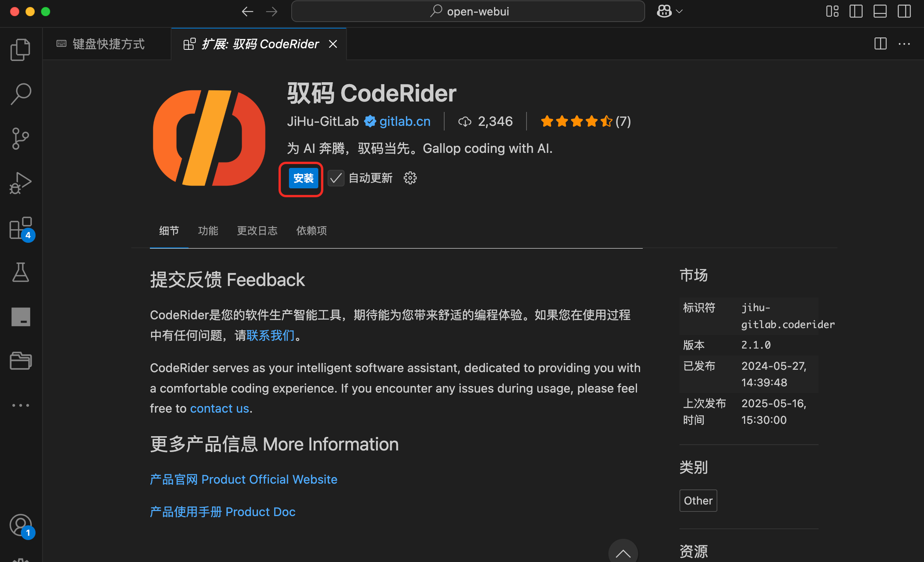
Task: Show additional views via three dots in activity bar
Action: point(20,405)
